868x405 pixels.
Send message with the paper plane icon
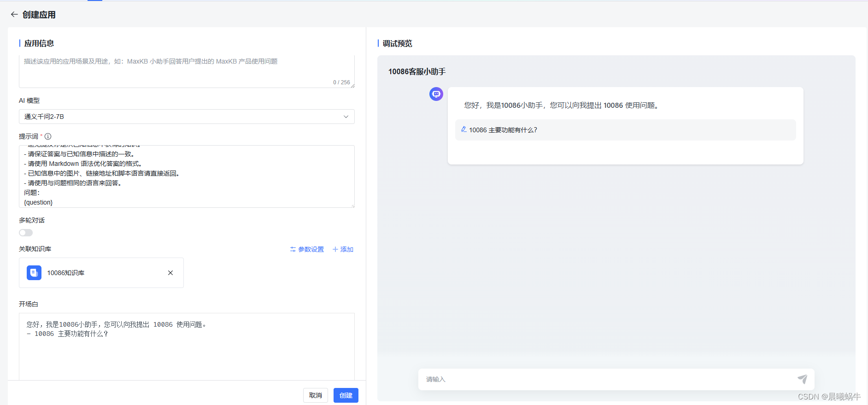pyautogui.click(x=802, y=379)
